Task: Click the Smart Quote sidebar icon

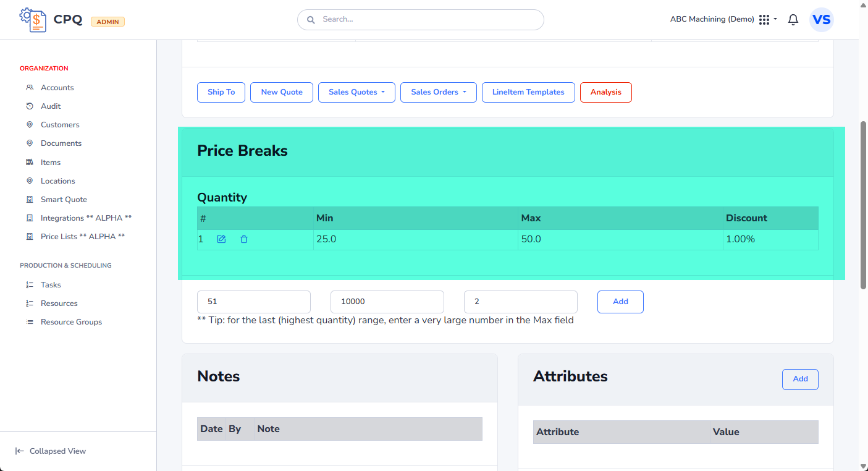Action: click(30, 200)
